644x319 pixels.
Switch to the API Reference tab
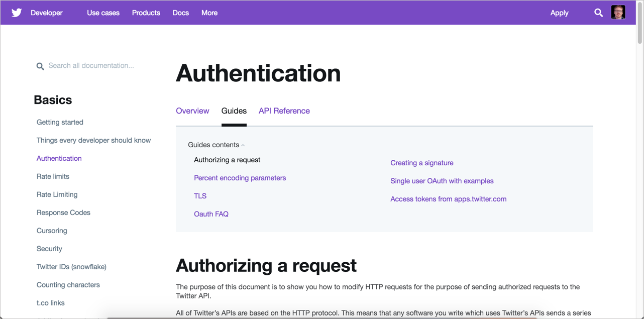(284, 111)
